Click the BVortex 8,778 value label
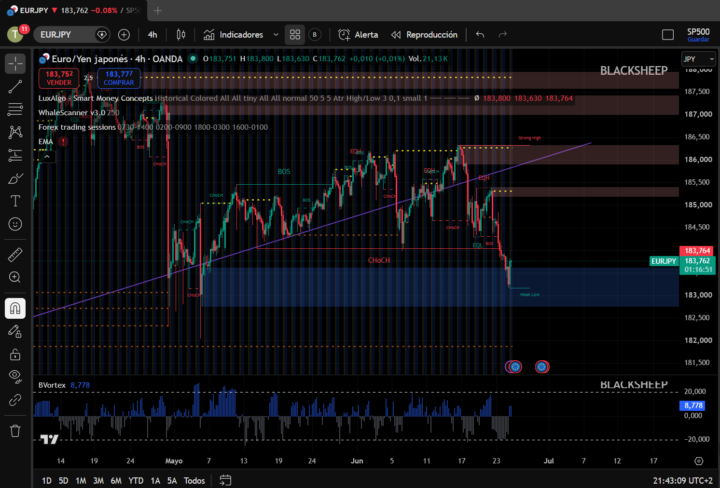This screenshot has height=488, width=720. tap(693, 405)
